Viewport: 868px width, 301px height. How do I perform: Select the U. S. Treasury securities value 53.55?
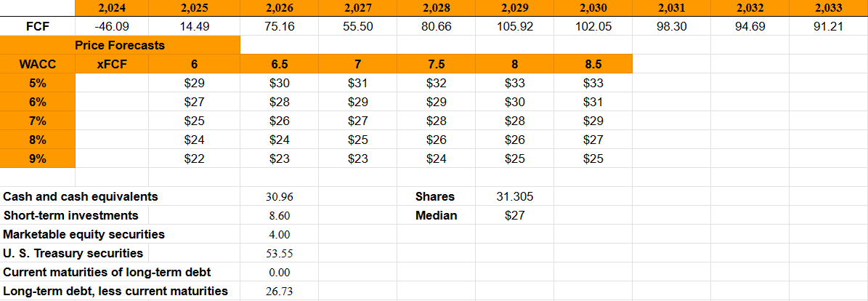click(x=279, y=253)
